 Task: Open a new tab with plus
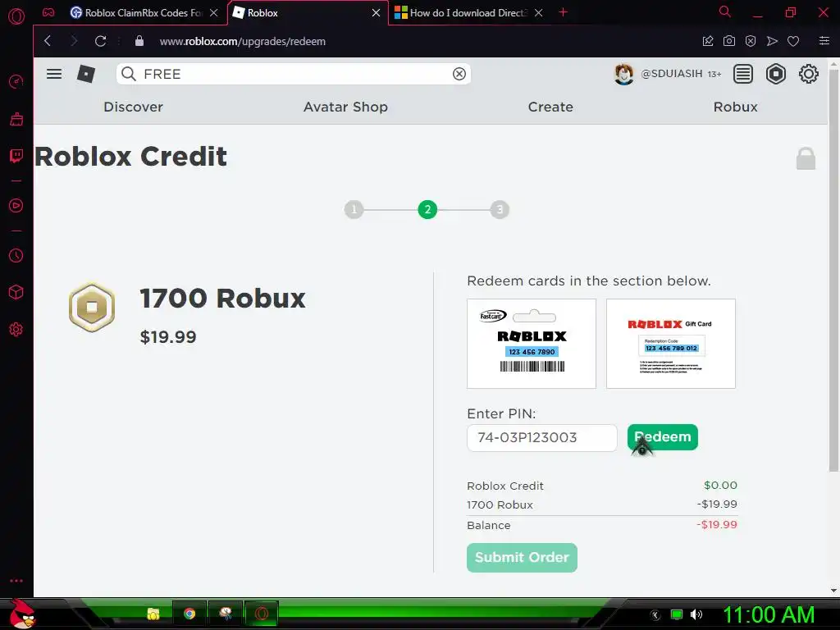[563, 11]
